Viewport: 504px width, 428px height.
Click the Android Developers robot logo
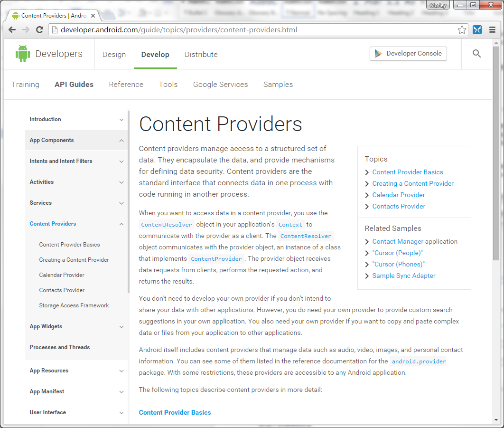[x=22, y=54]
